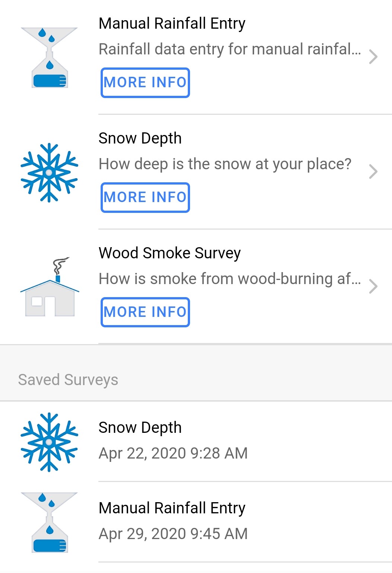
Task: Tap the snowflake icon beside How deep is the snow
Action: tap(50, 172)
